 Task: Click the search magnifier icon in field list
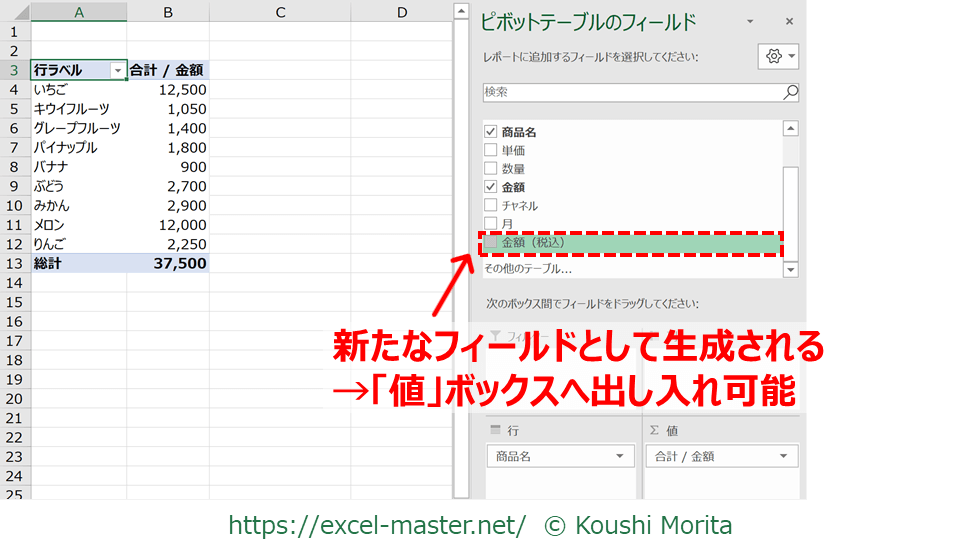tap(790, 92)
